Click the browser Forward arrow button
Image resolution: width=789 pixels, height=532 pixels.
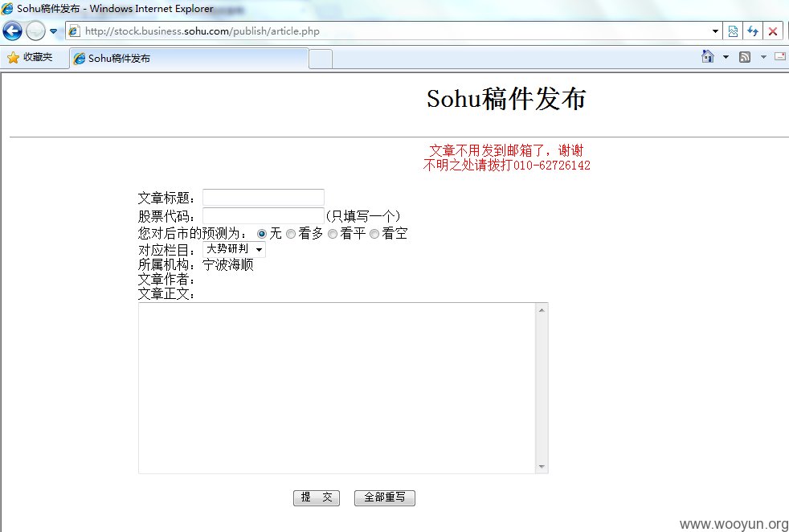(35, 31)
